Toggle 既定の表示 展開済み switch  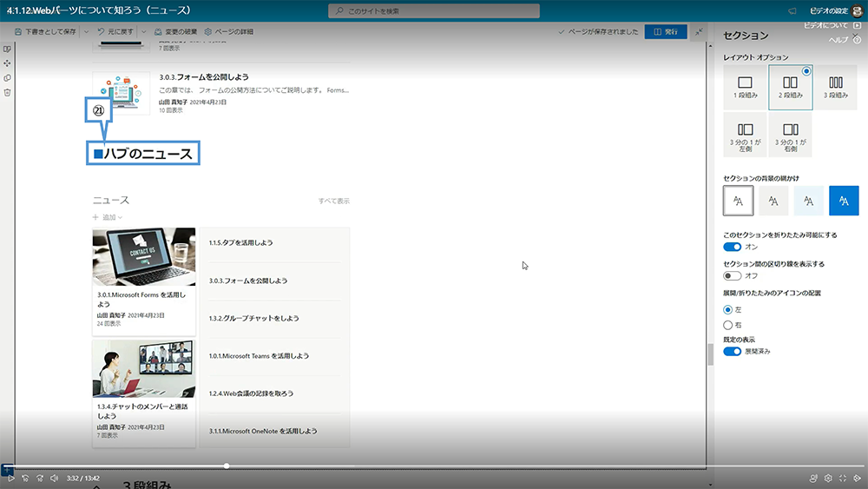point(732,352)
